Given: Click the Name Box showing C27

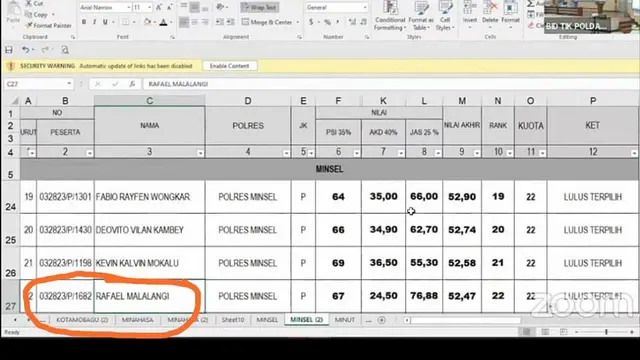Looking at the screenshot, I should tap(39, 84).
